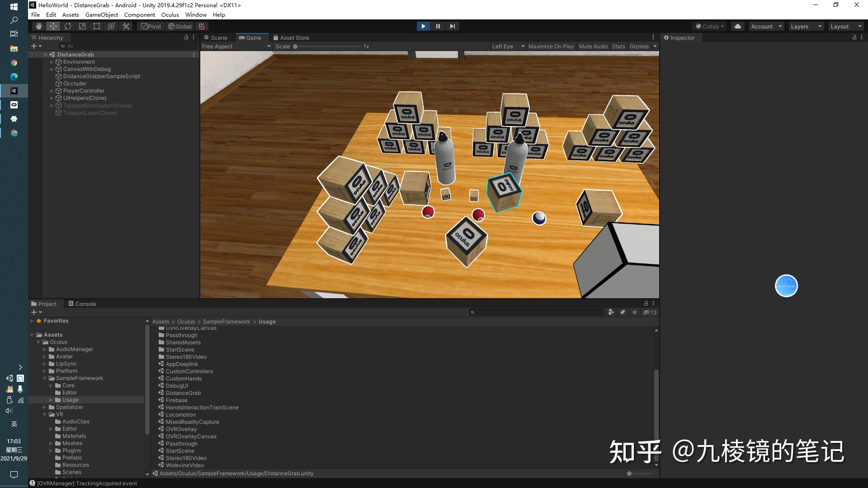
Task: Toggle Global handle rotation
Action: click(179, 26)
